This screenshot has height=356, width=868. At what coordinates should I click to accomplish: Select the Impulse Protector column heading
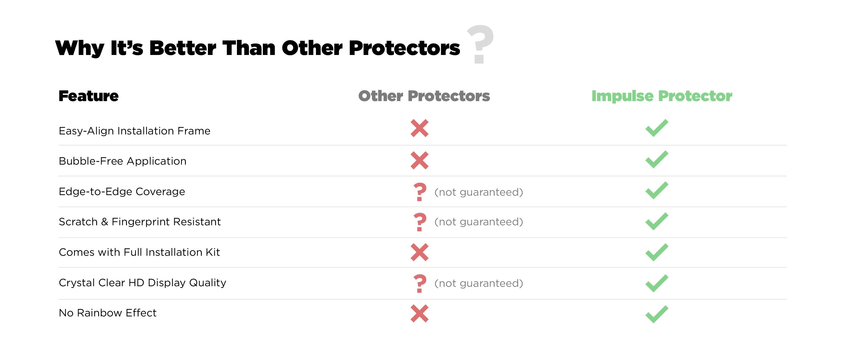pyautogui.click(x=662, y=97)
